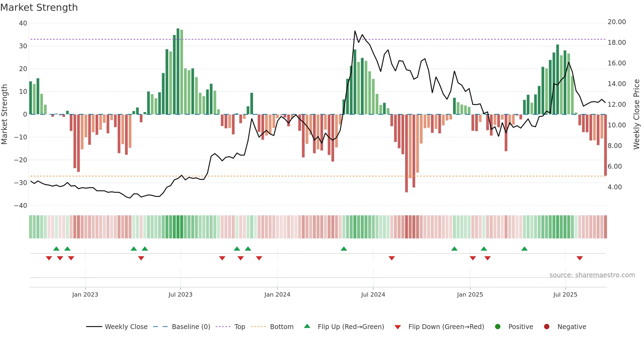Click the source: sharemaestro.com text
This screenshot has height=362, width=644.
point(592,275)
